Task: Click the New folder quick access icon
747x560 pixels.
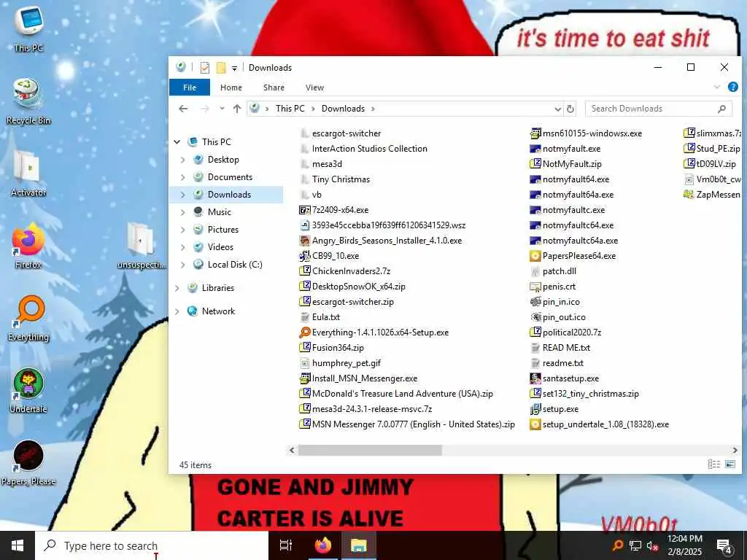Action: pyautogui.click(x=221, y=68)
